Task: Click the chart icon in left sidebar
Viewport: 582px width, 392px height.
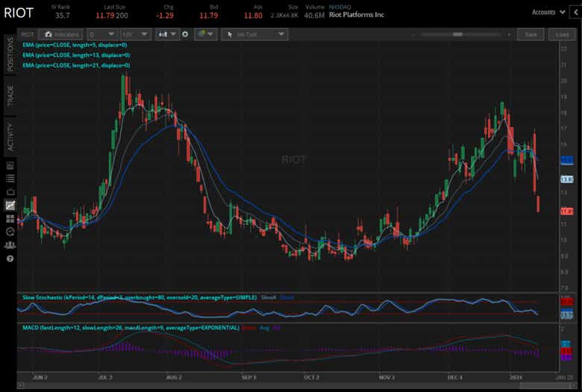Action: tap(10, 205)
